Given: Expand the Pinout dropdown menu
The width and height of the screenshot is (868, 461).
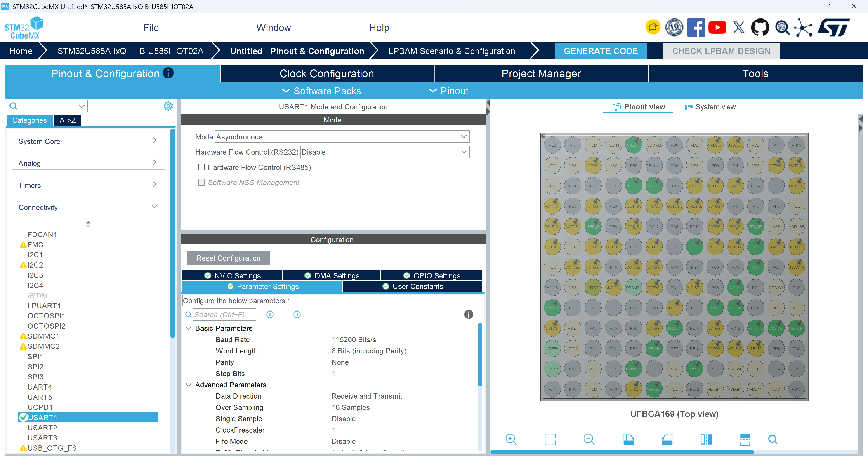Looking at the screenshot, I should (448, 91).
